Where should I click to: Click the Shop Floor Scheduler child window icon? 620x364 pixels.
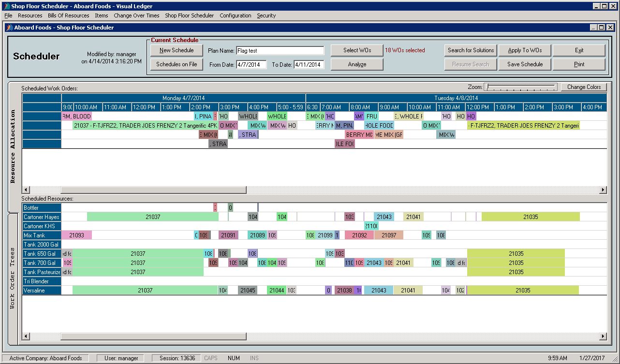click(9, 28)
